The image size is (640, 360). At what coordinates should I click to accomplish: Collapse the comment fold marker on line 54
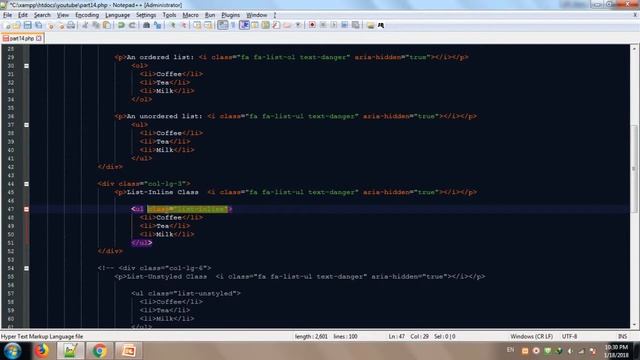pyautogui.click(x=26, y=268)
